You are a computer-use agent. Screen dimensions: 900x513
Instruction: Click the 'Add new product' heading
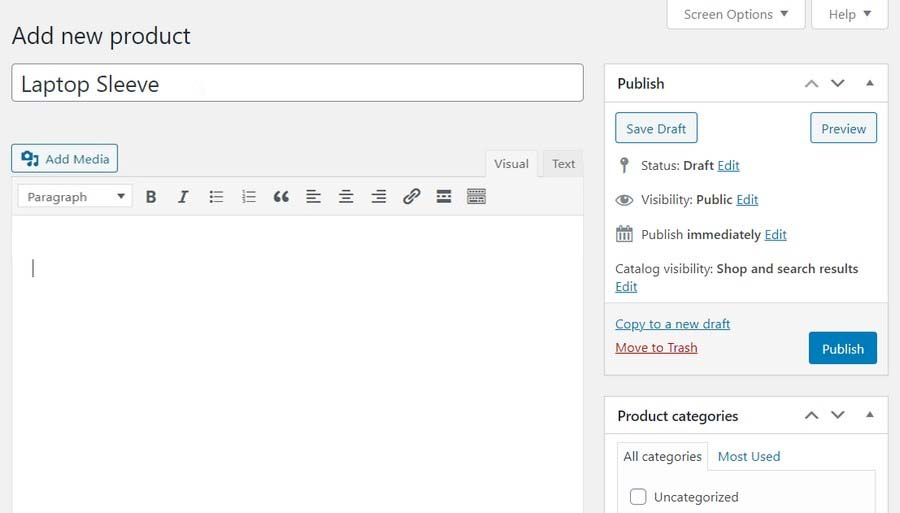[101, 36]
